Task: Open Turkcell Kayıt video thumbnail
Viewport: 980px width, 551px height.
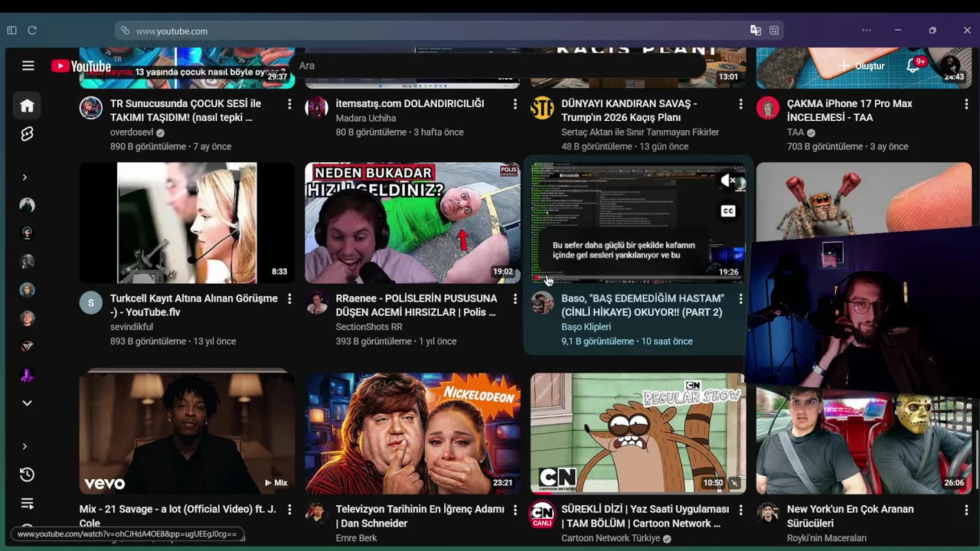Action: click(187, 223)
